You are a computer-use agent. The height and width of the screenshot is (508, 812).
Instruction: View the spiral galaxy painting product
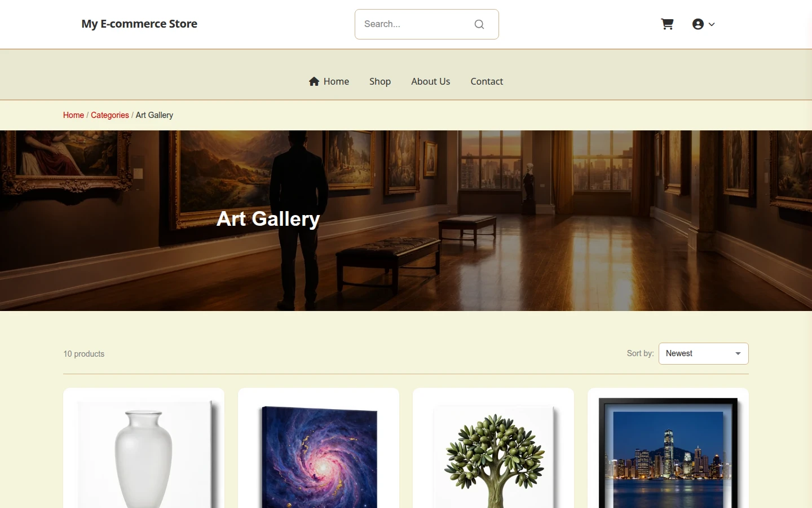(319, 448)
